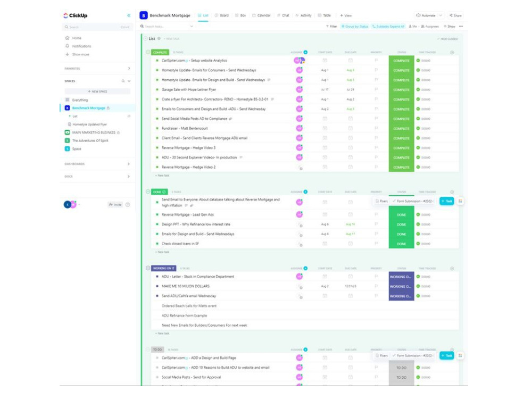
Task: Collapse the WORKING ON IT group
Action: [x=148, y=268]
